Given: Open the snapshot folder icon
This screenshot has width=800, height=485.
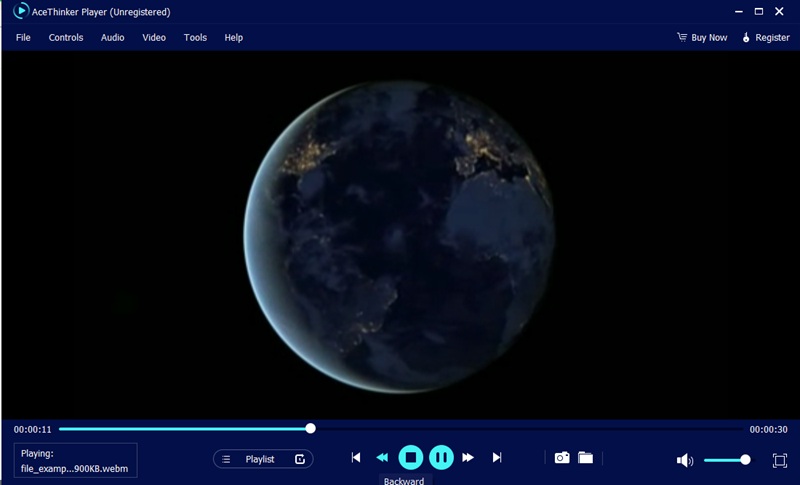Looking at the screenshot, I should coord(586,458).
